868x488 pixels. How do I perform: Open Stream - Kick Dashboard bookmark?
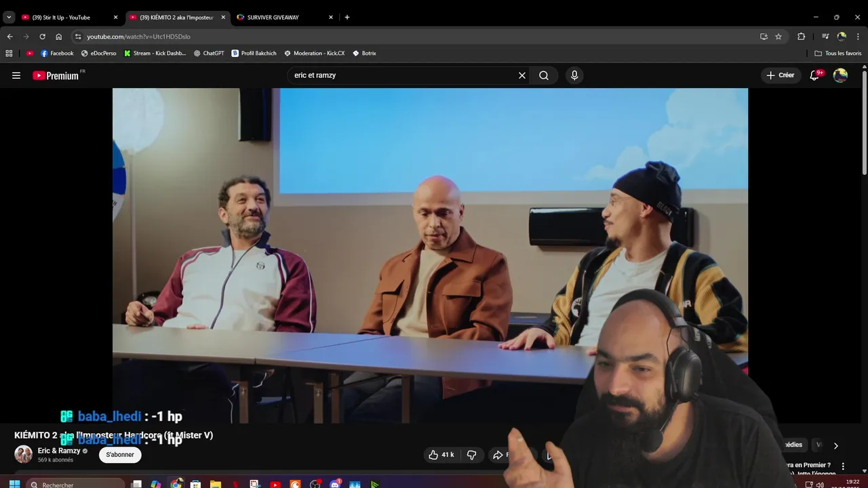[x=155, y=53]
